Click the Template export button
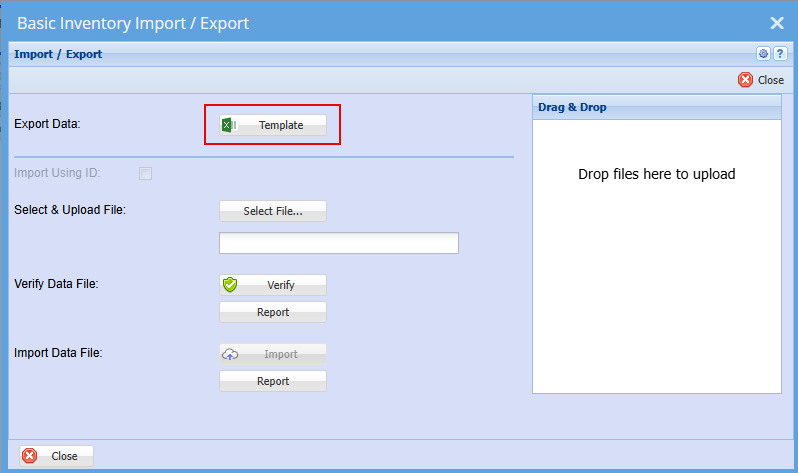 pos(273,125)
